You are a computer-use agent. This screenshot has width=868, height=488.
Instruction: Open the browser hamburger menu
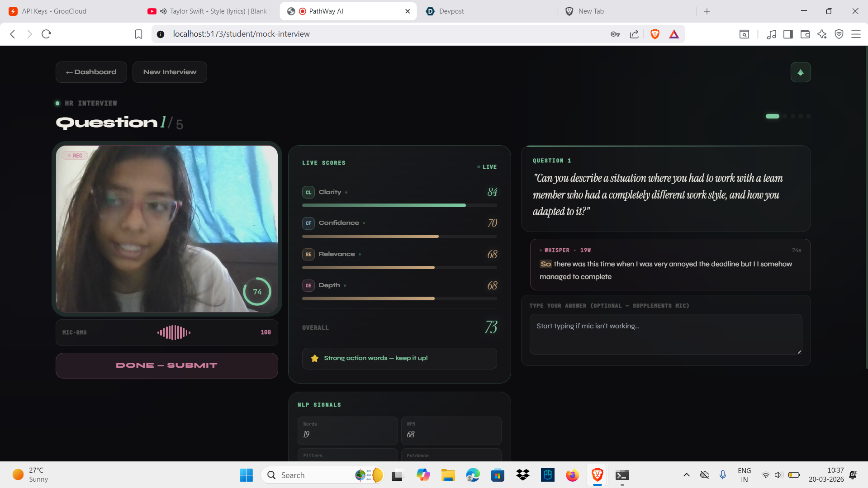click(856, 34)
